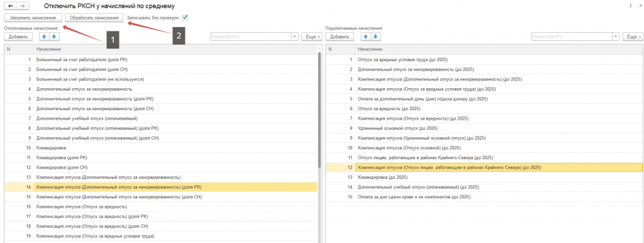The image size is (644, 243).
Task: Select Дополнительный отпуск за ненормированность (доля РК)
Action: [x=161, y=99]
